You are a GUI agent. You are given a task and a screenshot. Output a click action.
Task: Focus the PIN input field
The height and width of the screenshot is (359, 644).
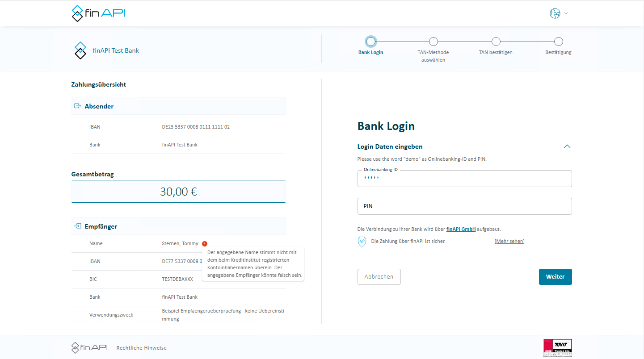[x=465, y=206]
